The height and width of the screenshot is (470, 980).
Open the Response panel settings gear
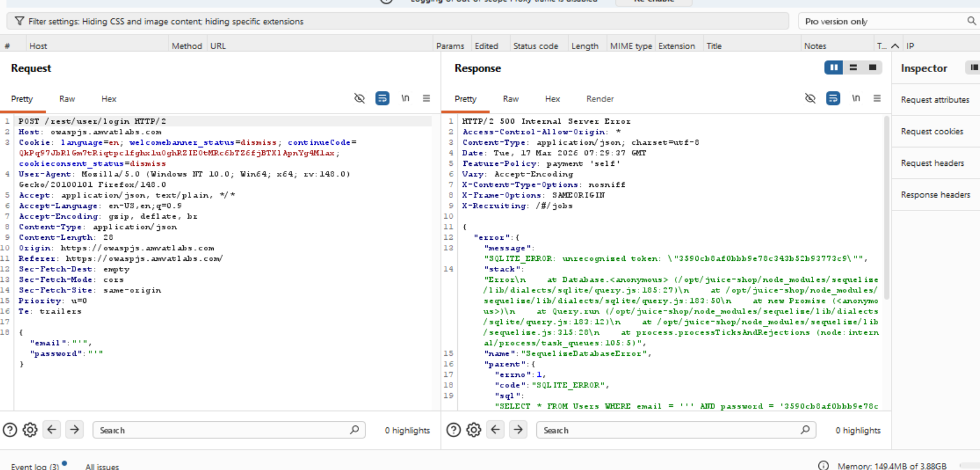[474, 430]
